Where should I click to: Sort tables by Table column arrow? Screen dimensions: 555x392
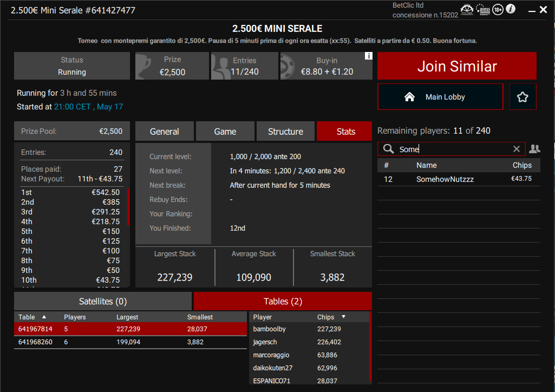tap(44, 317)
